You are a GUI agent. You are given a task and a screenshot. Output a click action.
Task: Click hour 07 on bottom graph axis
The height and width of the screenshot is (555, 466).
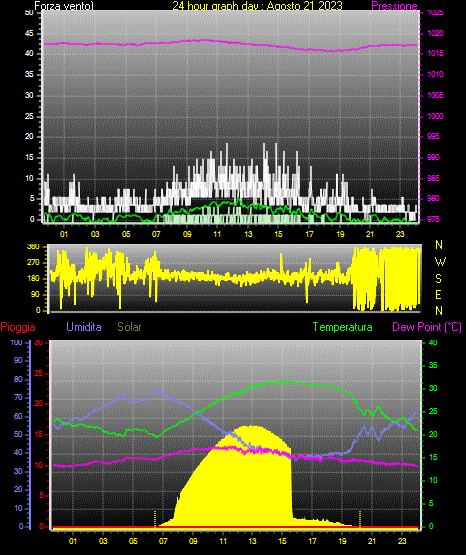coord(163,541)
